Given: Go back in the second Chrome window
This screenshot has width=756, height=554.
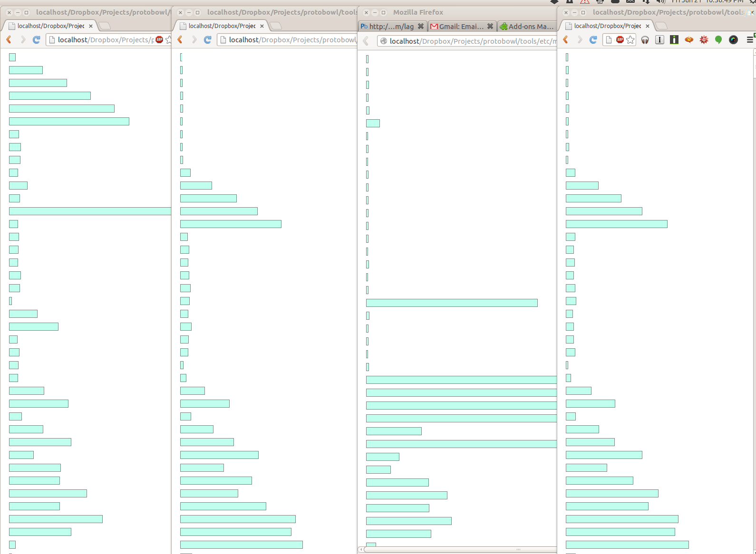Looking at the screenshot, I should tap(180, 40).
